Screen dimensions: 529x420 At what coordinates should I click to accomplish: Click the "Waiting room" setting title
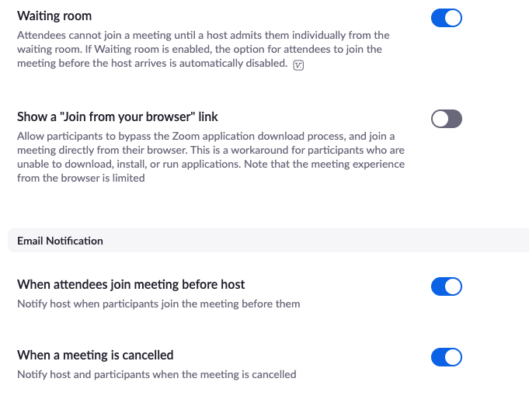pos(54,16)
